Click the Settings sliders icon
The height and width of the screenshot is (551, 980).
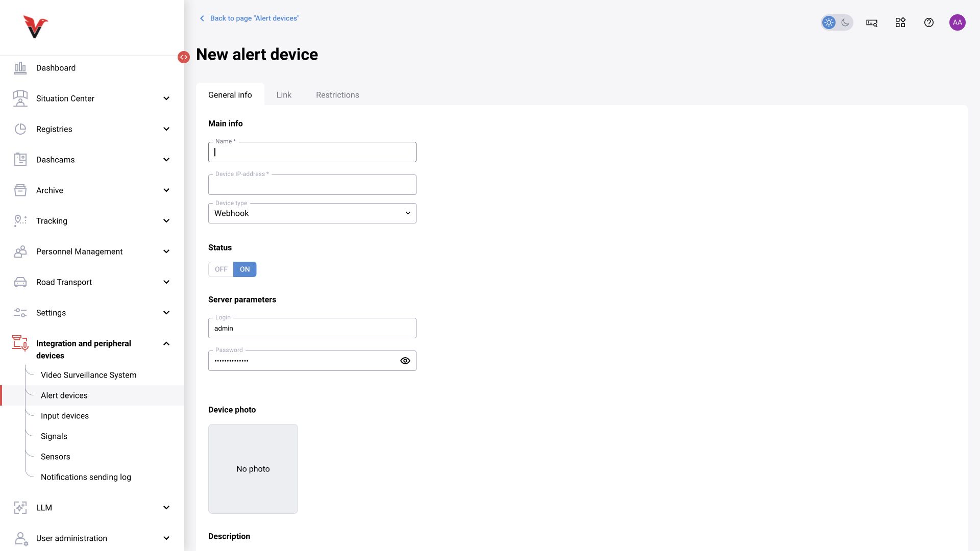20,313
